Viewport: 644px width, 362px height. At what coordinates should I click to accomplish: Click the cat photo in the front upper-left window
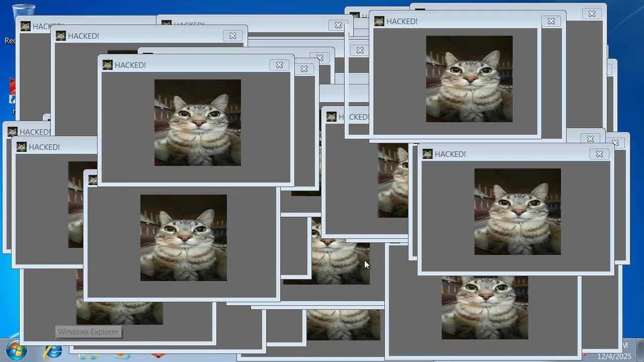coord(198,123)
